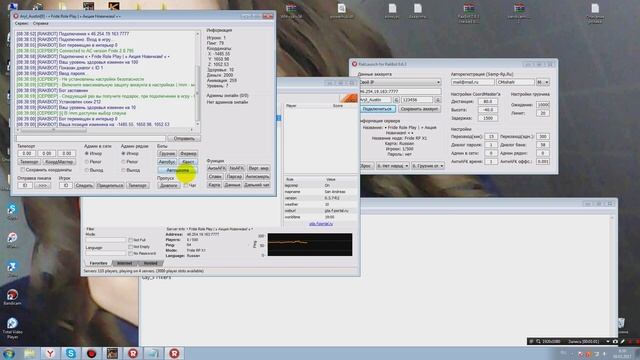Click the АнтиAFK function button
The width and height of the screenshot is (640, 360).
216,168
